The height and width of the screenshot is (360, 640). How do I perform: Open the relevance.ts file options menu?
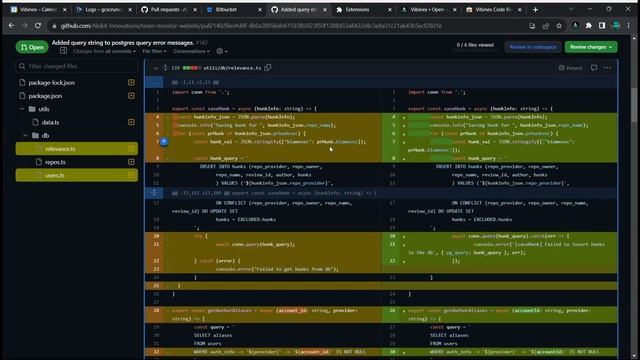pyautogui.click(x=607, y=68)
